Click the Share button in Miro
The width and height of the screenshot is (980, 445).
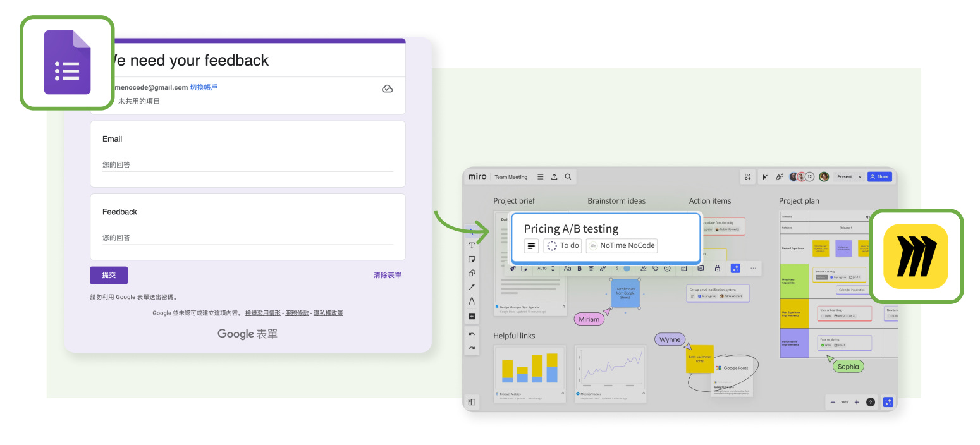(x=879, y=177)
